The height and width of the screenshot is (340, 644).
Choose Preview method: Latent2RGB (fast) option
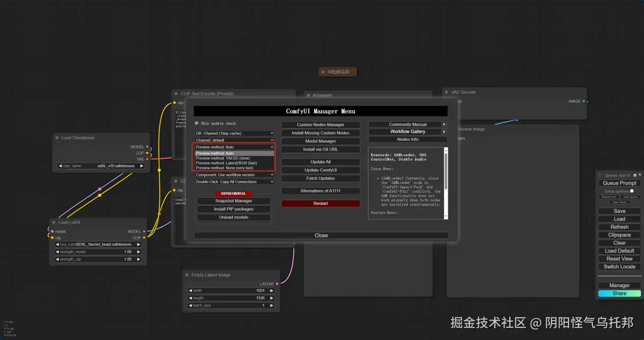(x=234, y=163)
